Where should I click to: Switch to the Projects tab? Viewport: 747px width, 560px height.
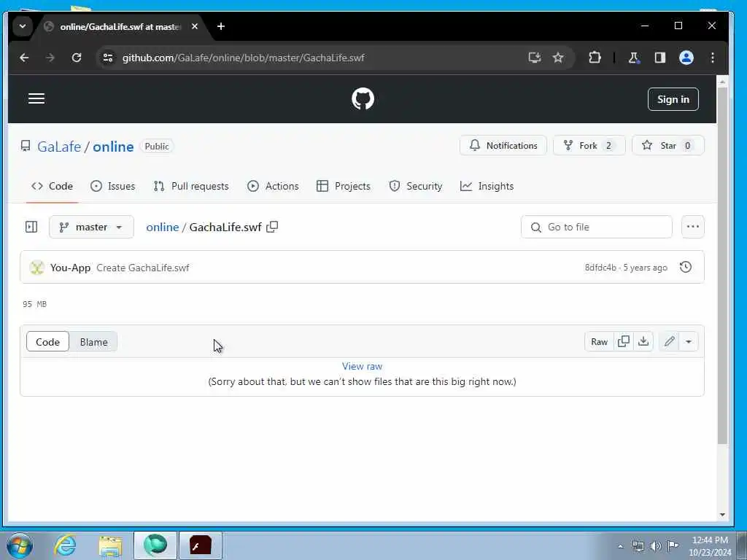[344, 186]
